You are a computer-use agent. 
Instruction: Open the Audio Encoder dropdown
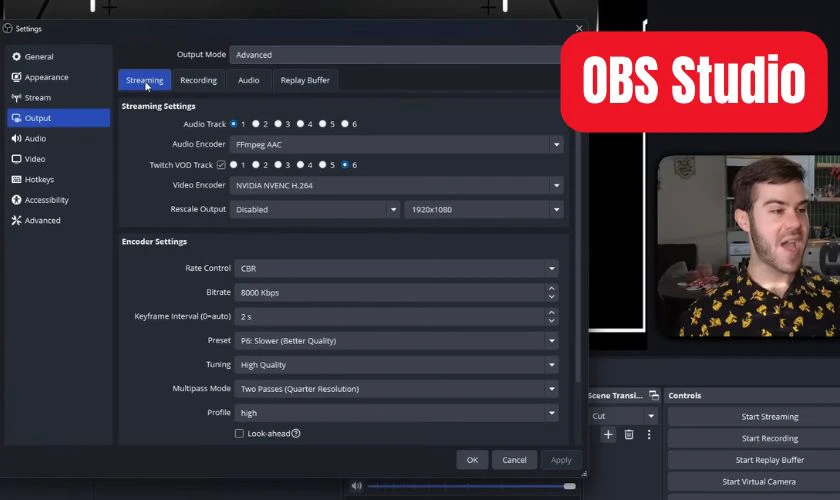[396, 145]
